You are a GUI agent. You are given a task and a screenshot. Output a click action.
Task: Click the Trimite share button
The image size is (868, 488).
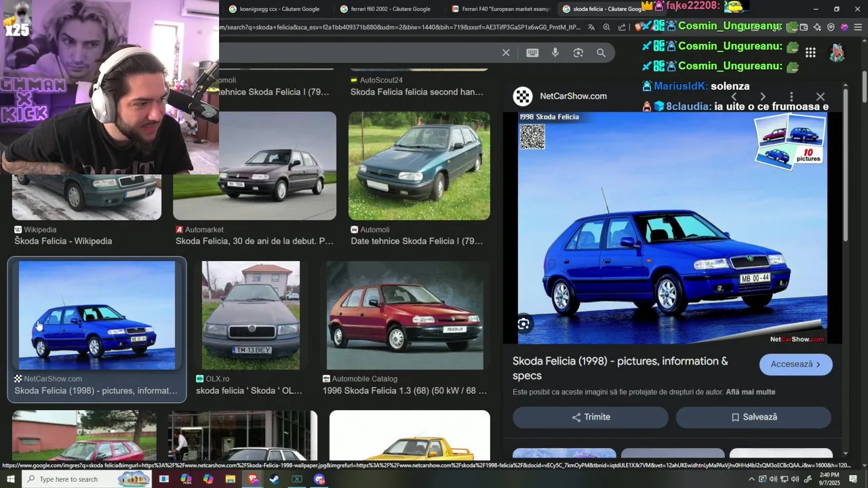click(591, 418)
